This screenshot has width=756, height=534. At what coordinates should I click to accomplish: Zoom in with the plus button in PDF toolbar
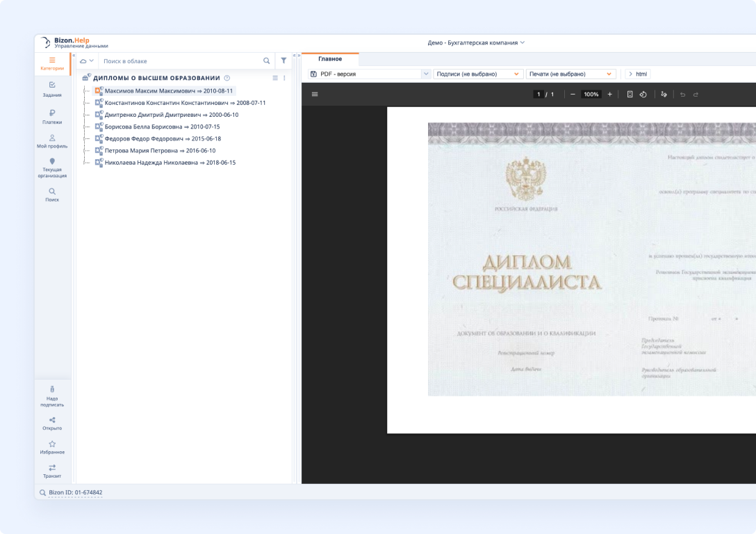coord(609,94)
